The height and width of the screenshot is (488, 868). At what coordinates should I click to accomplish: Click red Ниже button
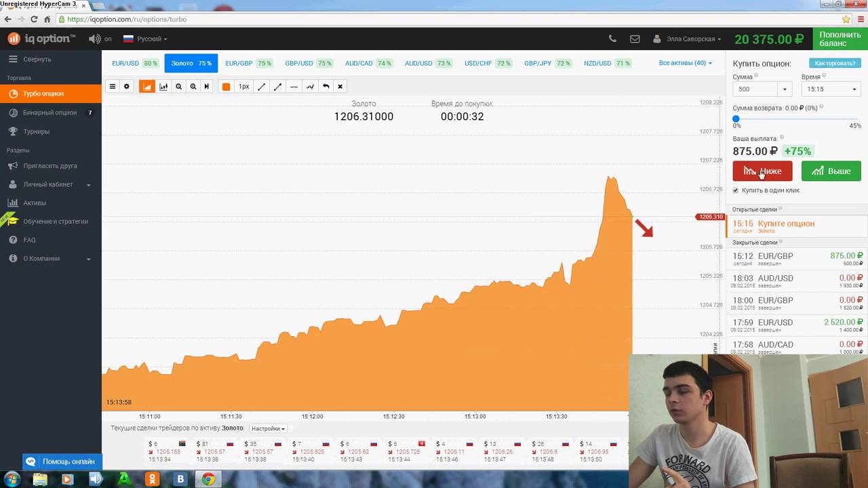pos(762,171)
